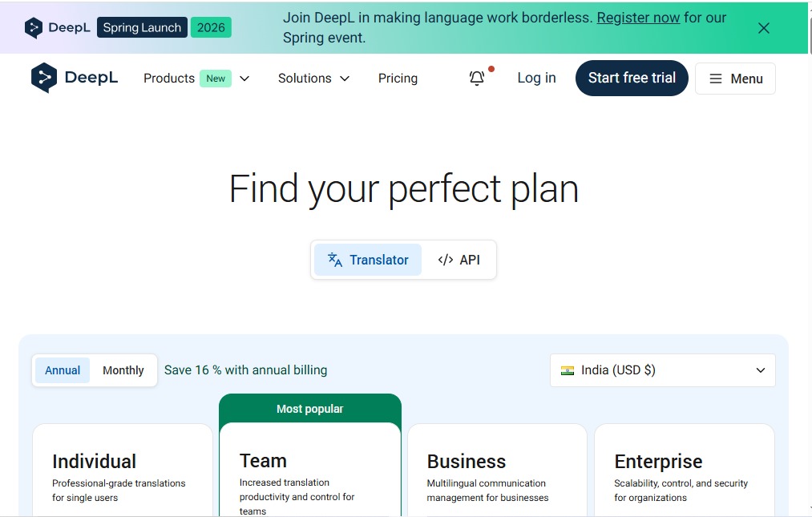The image size is (812, 517).
Task: Click the Register now link
Action: point(638,18)
